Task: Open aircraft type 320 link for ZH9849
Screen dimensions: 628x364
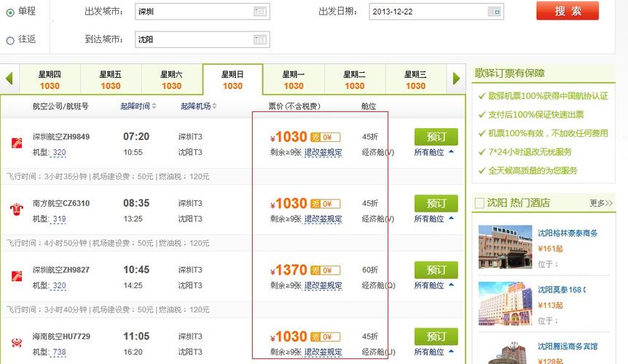Action: point(59,152)
